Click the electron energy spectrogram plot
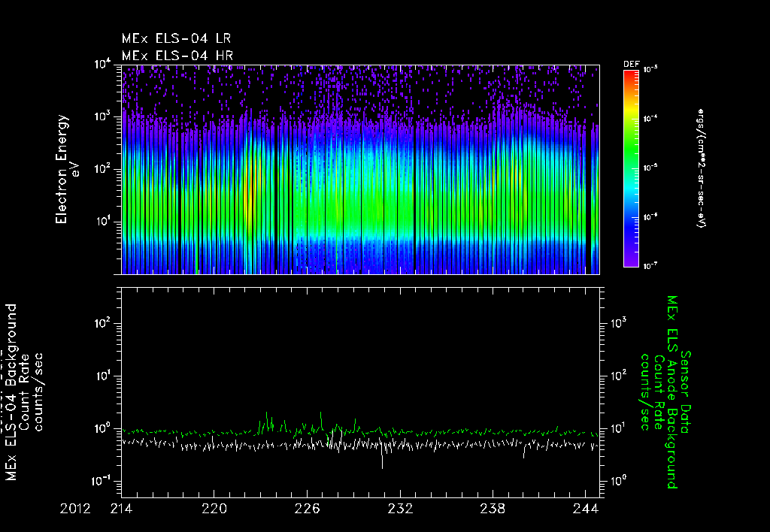Screen dimensions: 770x532 [x=360, y=169]
